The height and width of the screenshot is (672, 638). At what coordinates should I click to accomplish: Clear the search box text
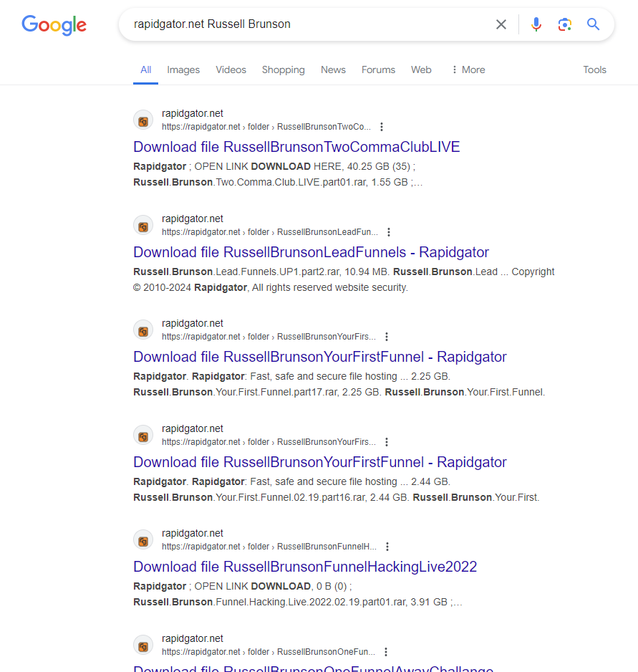click(x=501, y=24)
